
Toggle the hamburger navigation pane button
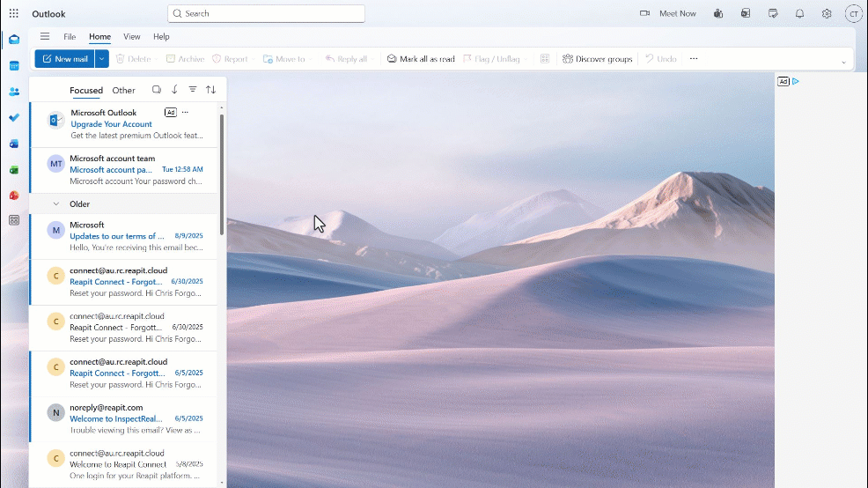[45, 37]
